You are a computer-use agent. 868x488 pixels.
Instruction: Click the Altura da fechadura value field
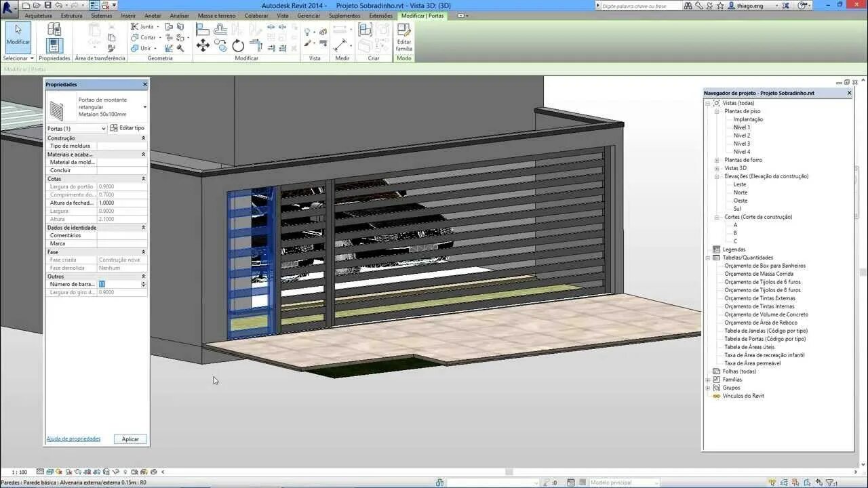point(122,203)
